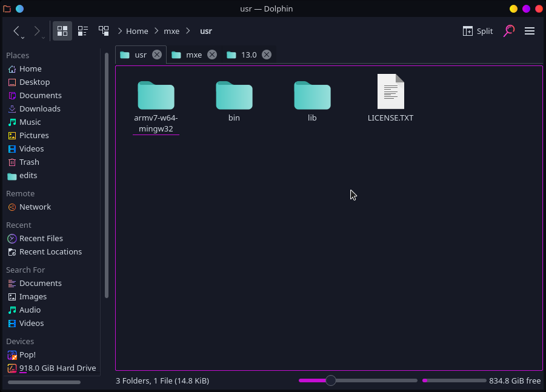Open the edits folder bookmark
Viewport: 546px width, 392px height.
52,176
